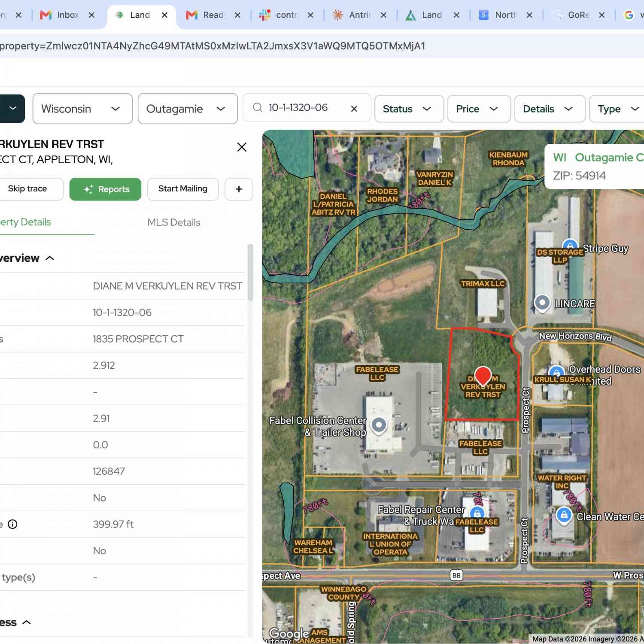Open the Outagamie county dropdown

point(188,109)
